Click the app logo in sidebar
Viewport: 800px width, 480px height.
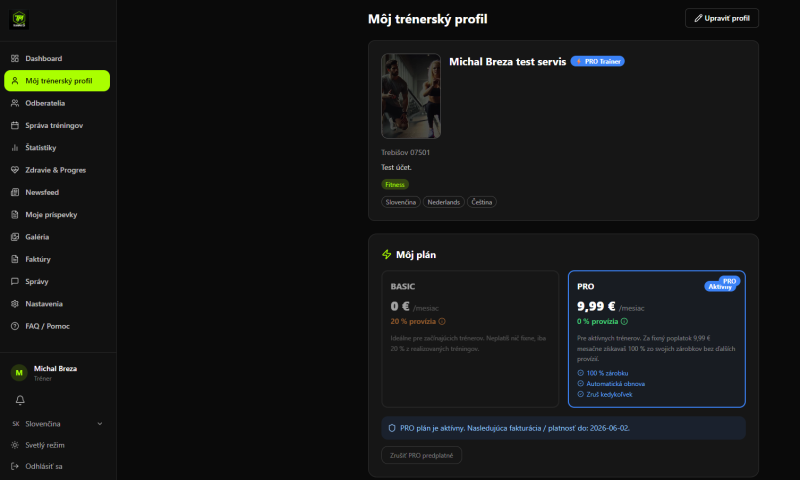[19, 19]
